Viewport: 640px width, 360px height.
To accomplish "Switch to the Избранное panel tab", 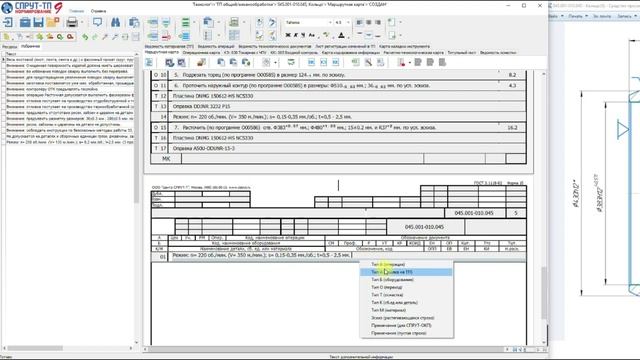I will coord(31,47).
